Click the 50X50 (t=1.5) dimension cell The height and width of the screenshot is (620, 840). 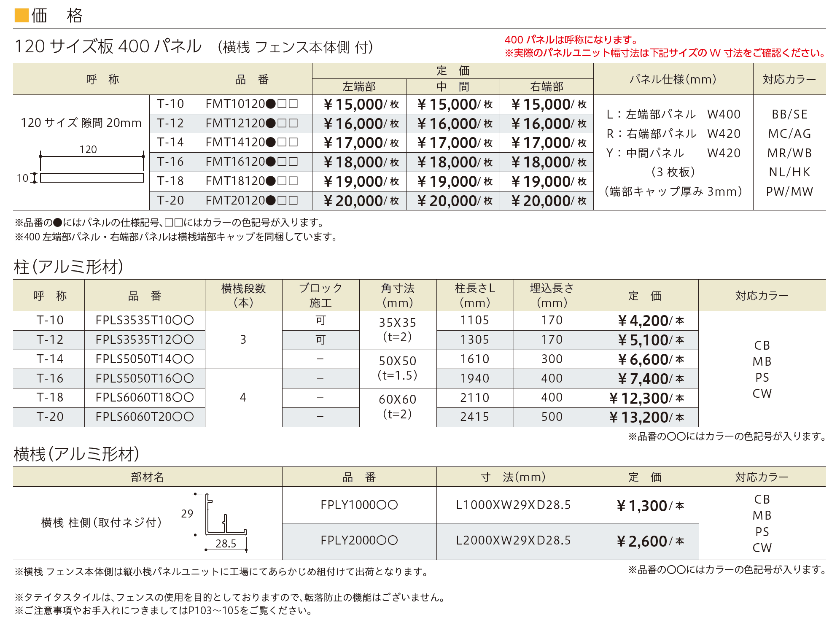(x=398, y=368)
